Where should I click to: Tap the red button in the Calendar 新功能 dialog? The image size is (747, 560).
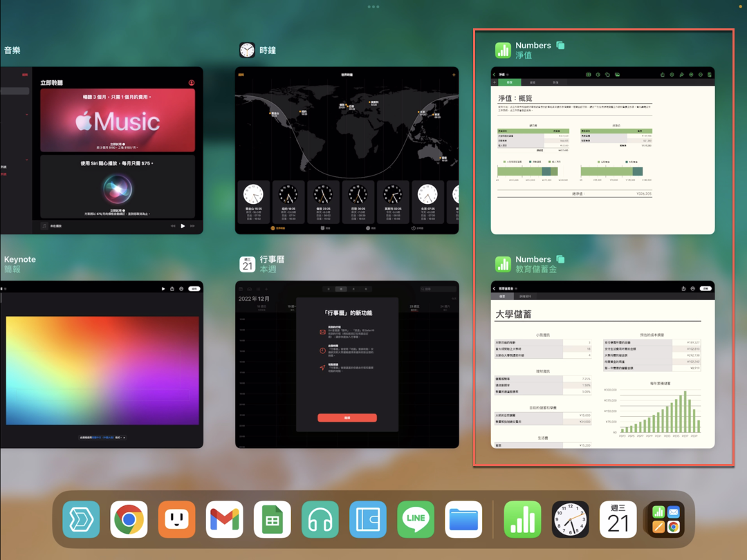[347, 418]
